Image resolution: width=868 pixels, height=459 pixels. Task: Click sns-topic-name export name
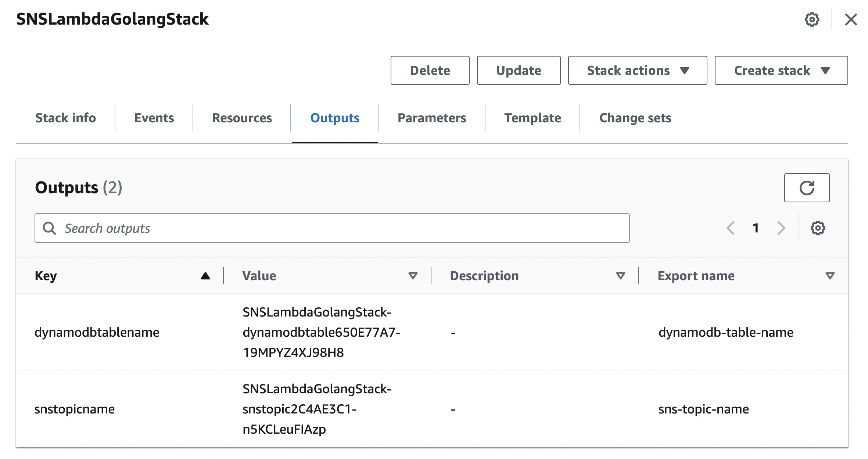click(x=703, y=409)
